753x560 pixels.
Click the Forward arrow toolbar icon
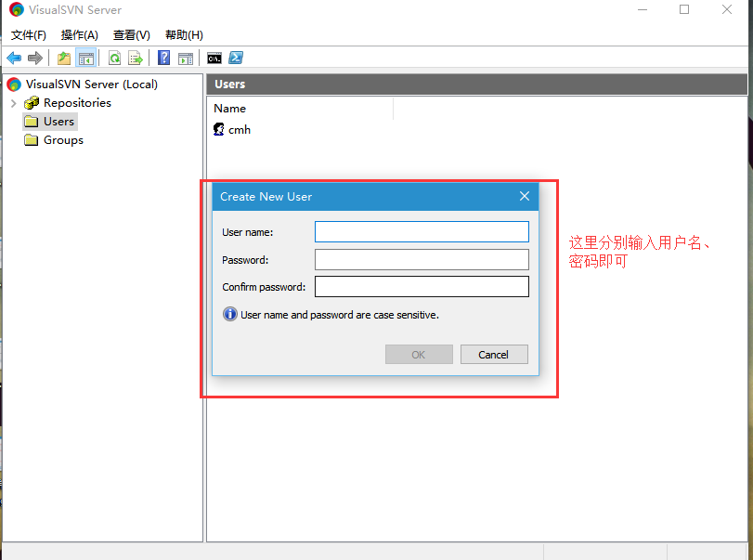pyautogui.click(x=35, y=59)
